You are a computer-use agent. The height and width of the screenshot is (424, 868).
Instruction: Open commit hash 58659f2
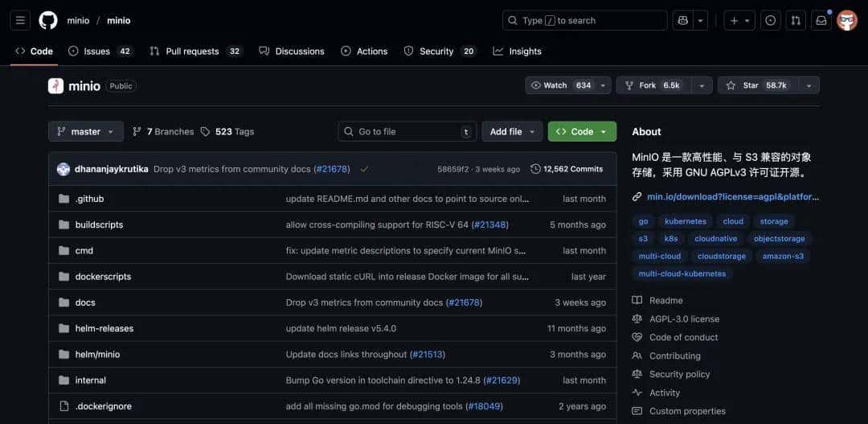452,169
